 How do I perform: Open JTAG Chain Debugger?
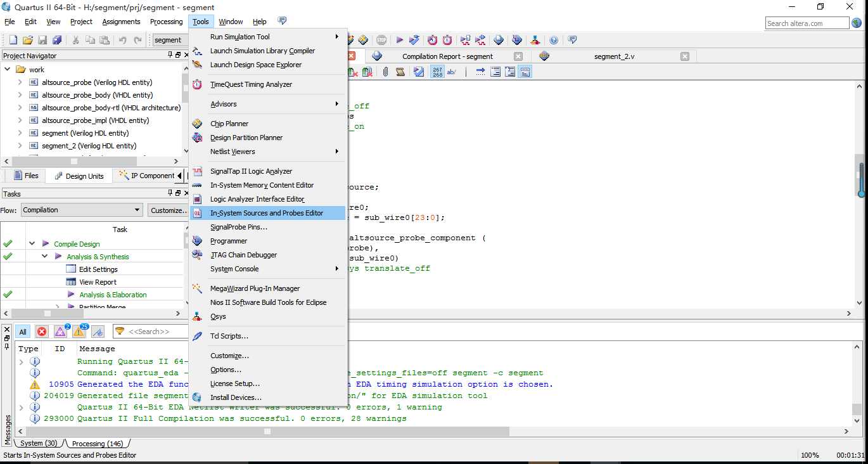(x=243, y=255)
